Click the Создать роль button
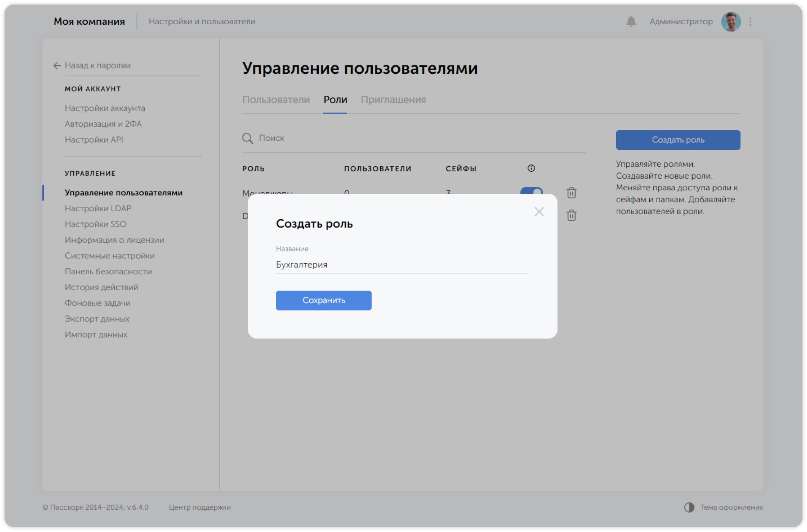 pyautogui.click(x=678, y=140)
